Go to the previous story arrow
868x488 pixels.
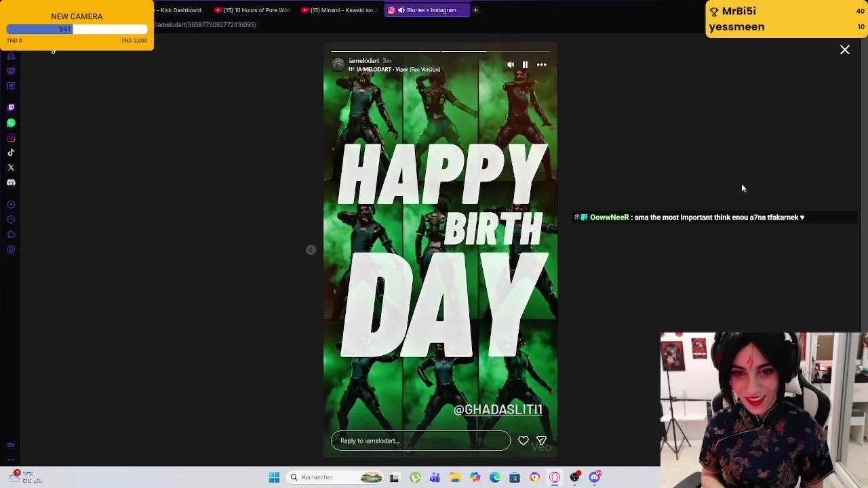pyautogui.click(x=311, y=250)
